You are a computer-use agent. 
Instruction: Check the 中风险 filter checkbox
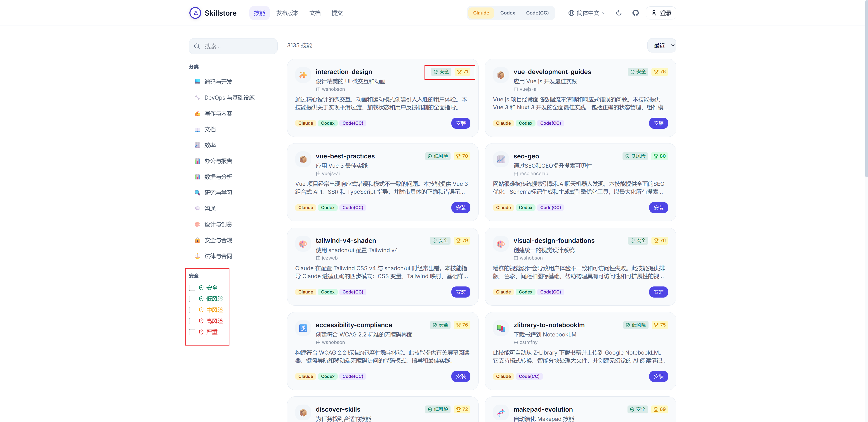tap(192, 310)
